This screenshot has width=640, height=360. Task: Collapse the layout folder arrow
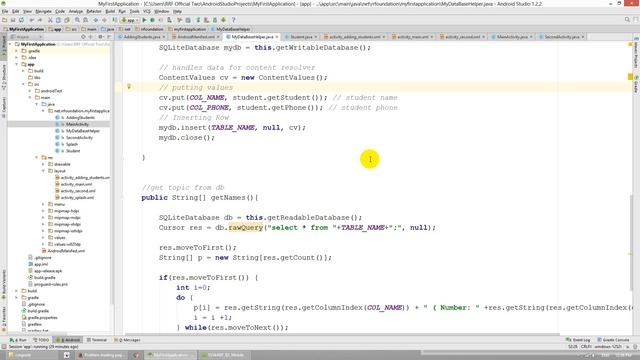point(43,171)
